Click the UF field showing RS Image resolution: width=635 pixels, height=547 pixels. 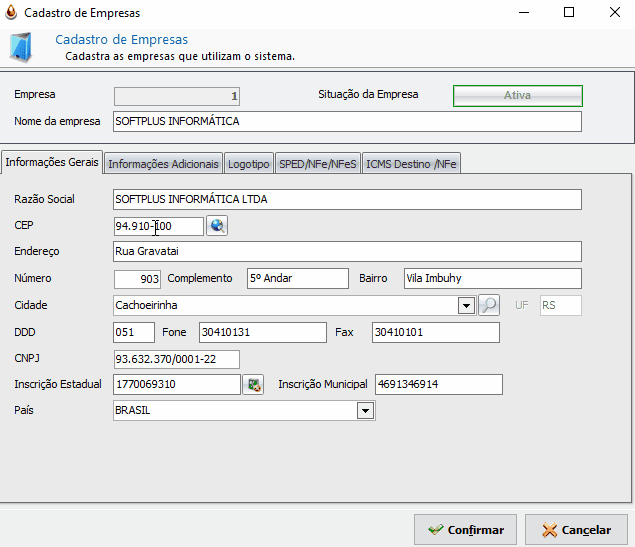click(560, 305)
